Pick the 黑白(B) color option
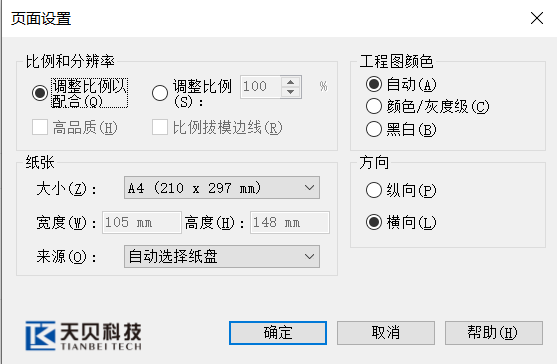 (x=374, y=129)
